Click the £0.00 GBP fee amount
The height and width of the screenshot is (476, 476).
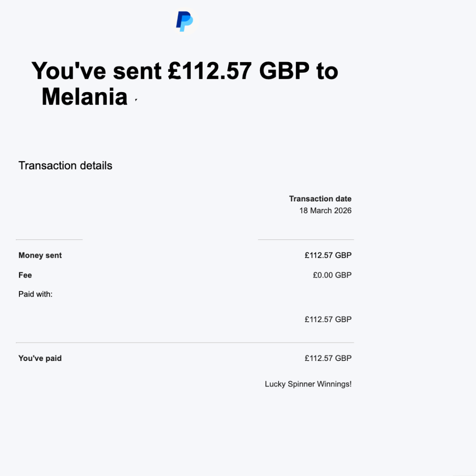pyautogui.click(x=332, y=275)
